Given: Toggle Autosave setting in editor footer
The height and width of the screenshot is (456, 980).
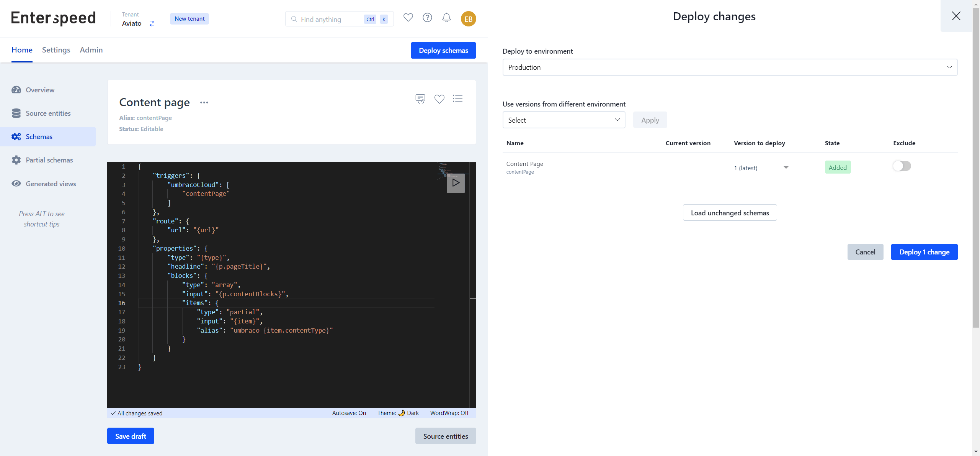Looking at the screenshot, I should pyautogui.click(x=349, y=413).
